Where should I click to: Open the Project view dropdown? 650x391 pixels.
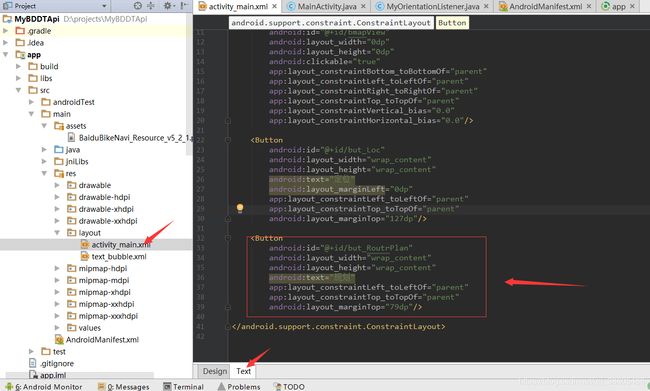pyautogui.click(x=104, y=6)
